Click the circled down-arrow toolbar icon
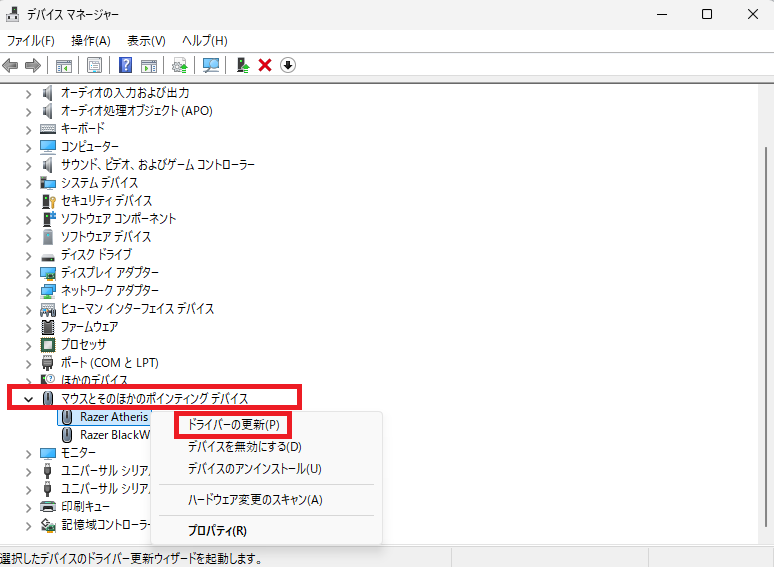 click(288, 65)
